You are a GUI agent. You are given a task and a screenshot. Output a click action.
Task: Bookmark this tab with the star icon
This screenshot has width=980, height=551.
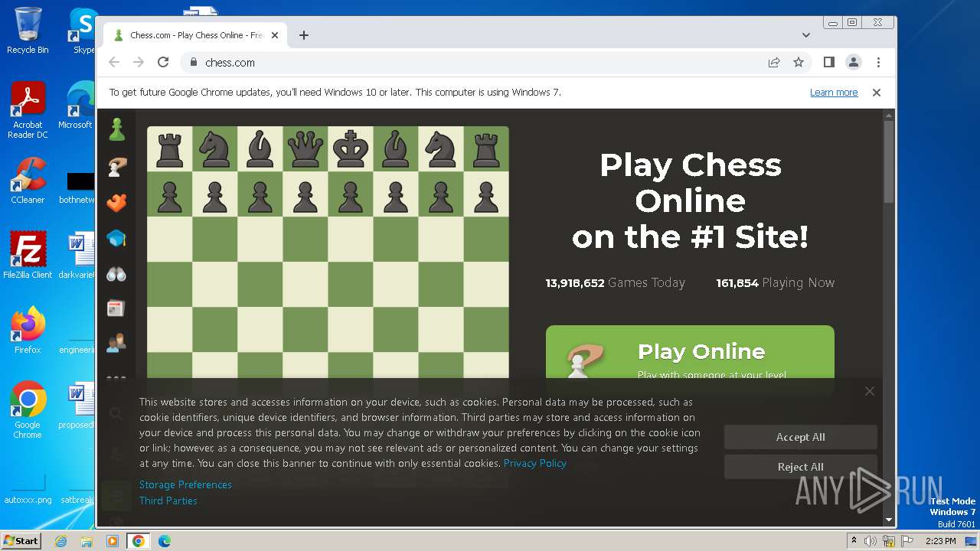(799, 62)
